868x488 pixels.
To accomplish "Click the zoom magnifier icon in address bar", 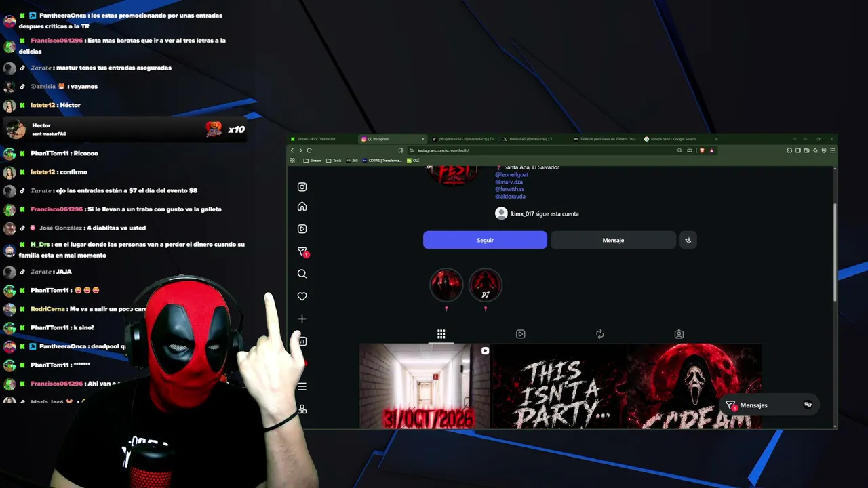I will [679, 150].
